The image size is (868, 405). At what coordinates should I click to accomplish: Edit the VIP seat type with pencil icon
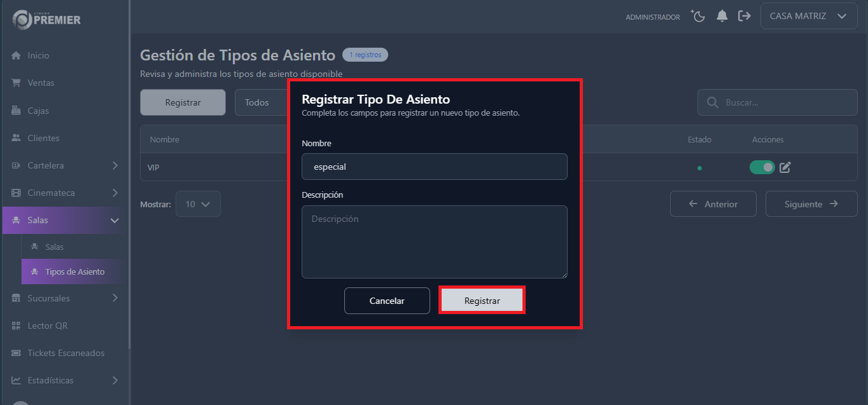click(x=785, y=167)
